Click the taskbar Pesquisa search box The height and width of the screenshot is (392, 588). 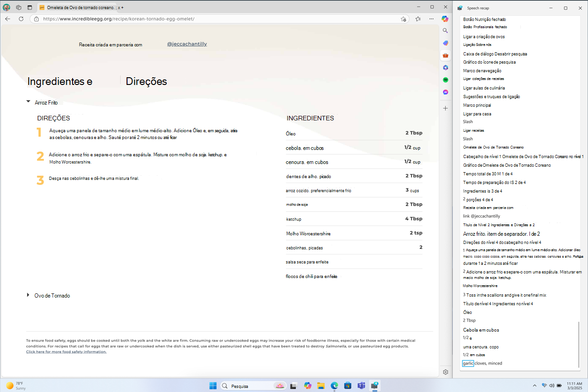254,386
